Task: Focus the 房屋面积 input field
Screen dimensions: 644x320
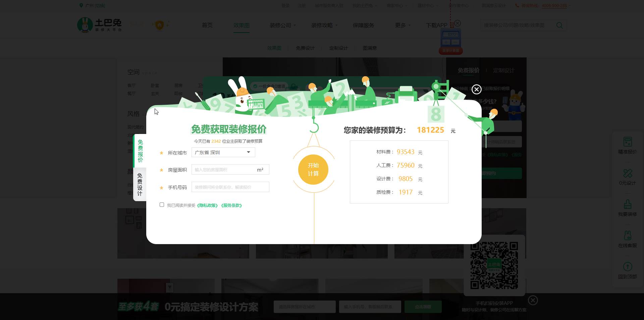Action: (230, 170)
